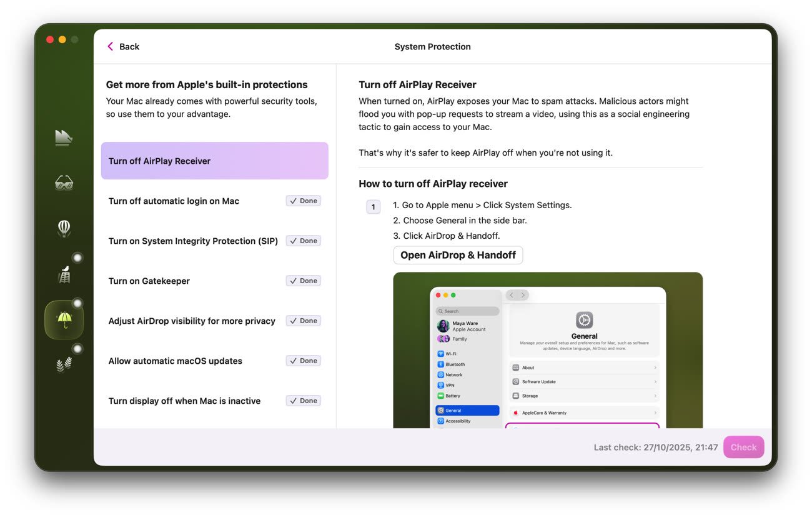812x517 pixels.
Task: Go Back using the top-left arrow
Action: (123, 47)
